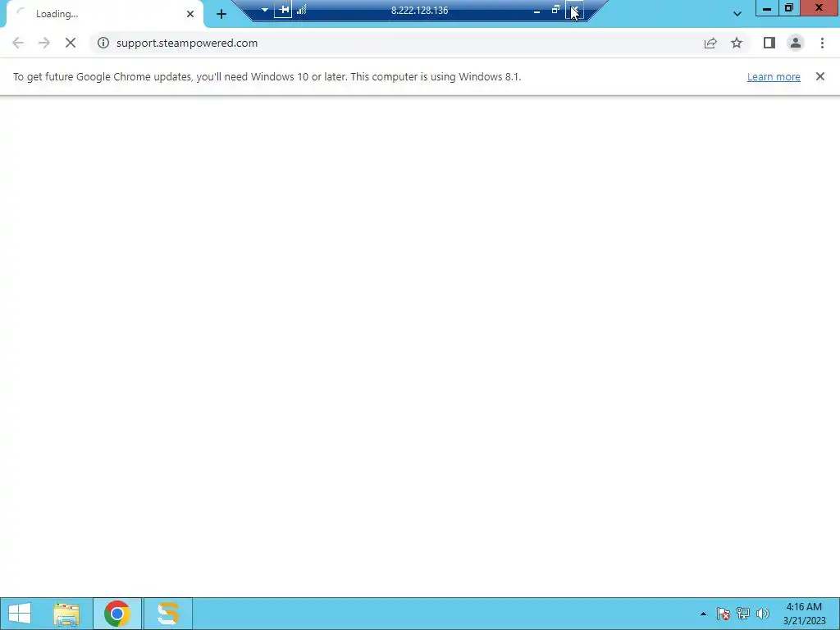The image size is (840, 630).
Task: Open the orange S taskbar app
Action: pos(167,614)
